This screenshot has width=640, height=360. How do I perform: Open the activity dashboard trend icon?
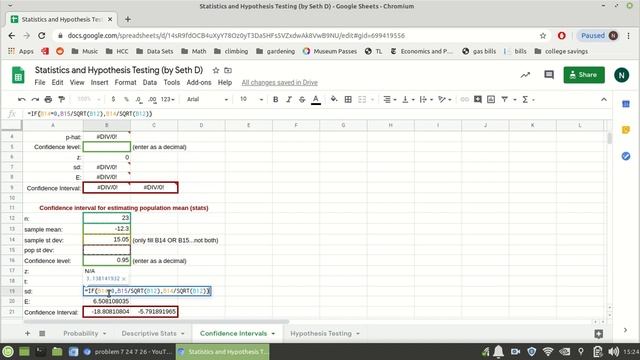(x=525, y=75)
